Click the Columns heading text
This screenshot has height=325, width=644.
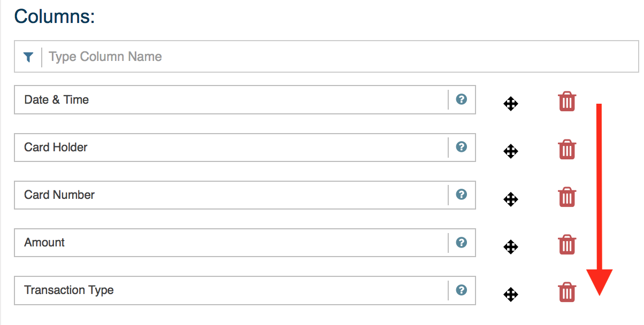pos(54,17)
